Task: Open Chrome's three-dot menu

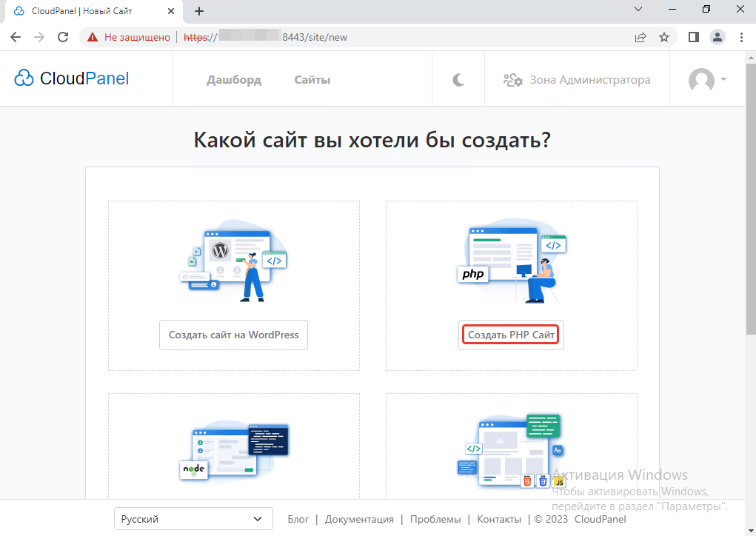Action: (x=741, y=37)
